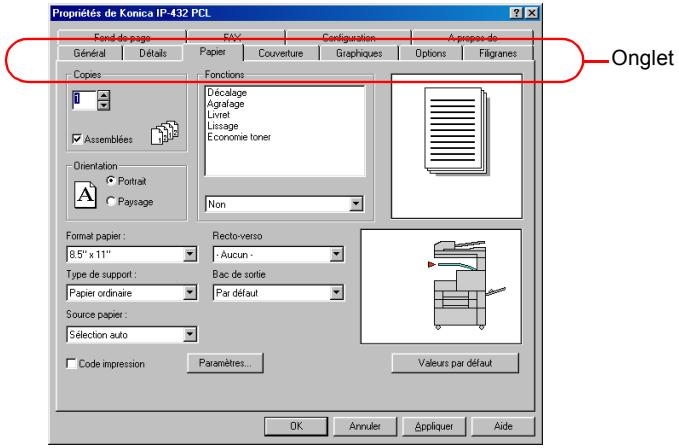Open the Recto-verso dropdown
The width and height of the screenshot is (679, 448).
[x=336, y=254]
